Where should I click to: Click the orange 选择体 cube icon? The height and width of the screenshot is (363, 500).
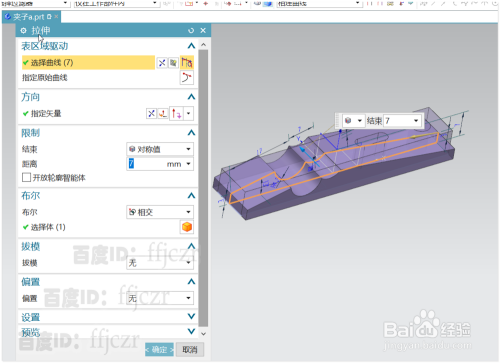tap(187, 227)
